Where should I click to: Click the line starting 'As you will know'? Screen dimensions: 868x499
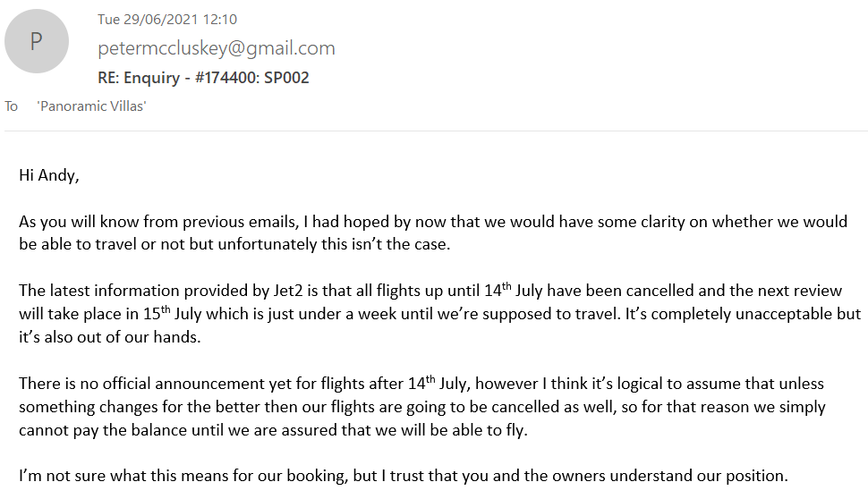click(x=433, y=222)
